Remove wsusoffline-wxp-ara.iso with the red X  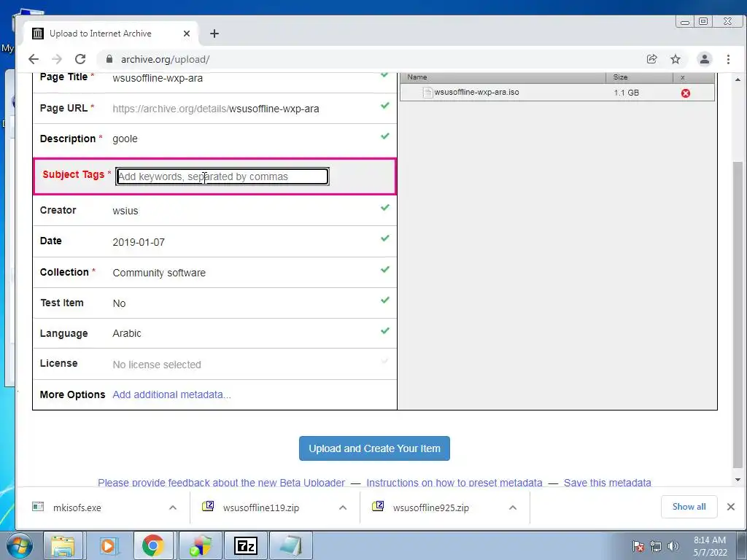pos(686,93)
